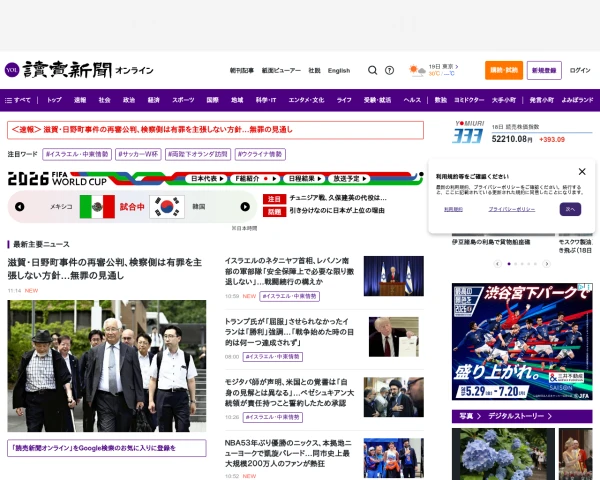Open the 日程結果 World Cup link
Image resolution: width=600 pixels, height=480 pixels.
pyautogui.click(x=305, y=178)
